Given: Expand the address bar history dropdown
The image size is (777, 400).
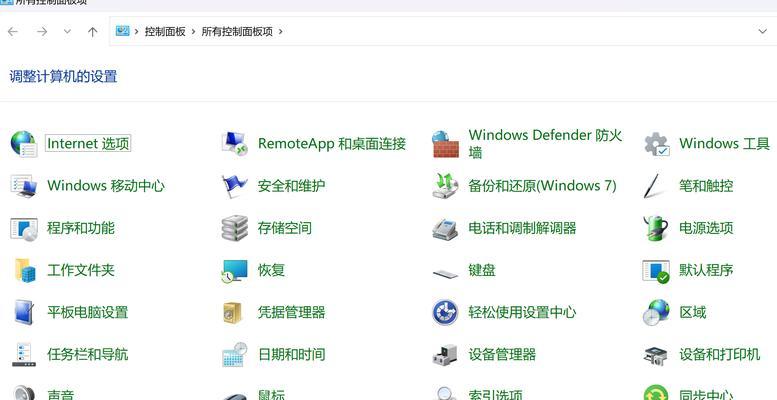Looking at the screenshot, I should pos(763,31).
